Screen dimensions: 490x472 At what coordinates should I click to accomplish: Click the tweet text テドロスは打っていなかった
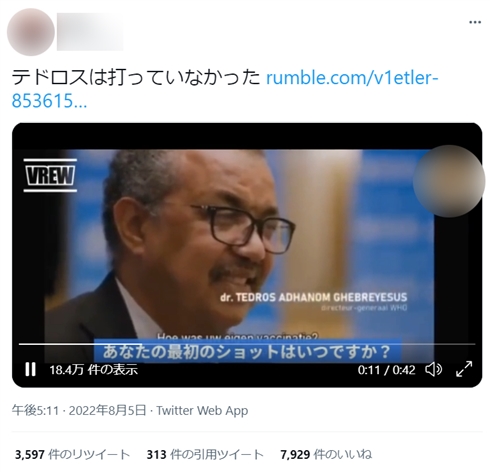pyautogui.click(x=136, y=78)
